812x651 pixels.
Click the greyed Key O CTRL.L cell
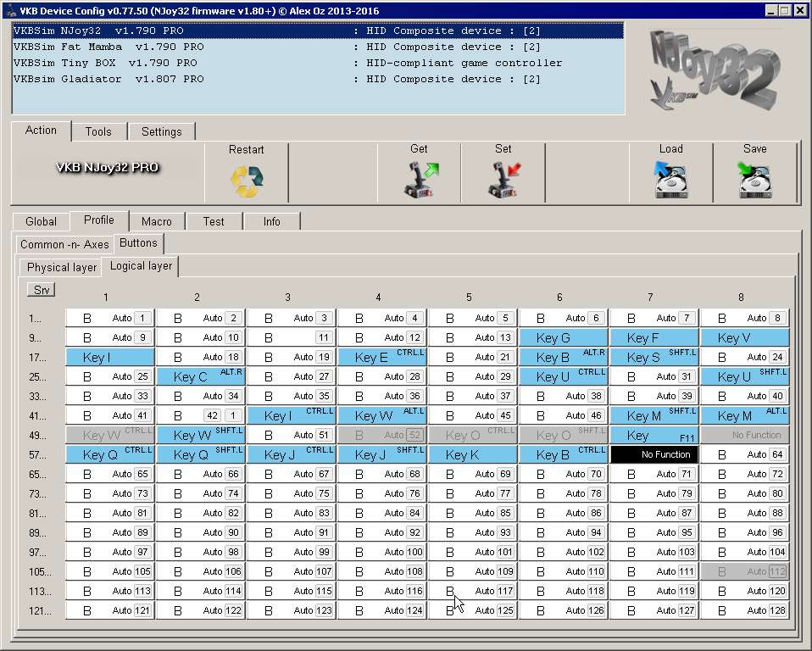point(473,435)
